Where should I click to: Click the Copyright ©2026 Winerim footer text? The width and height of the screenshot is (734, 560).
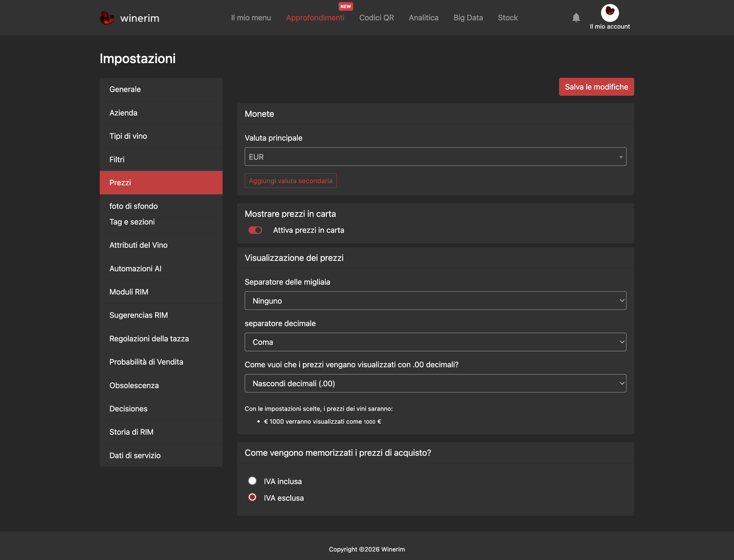(367, 549)
